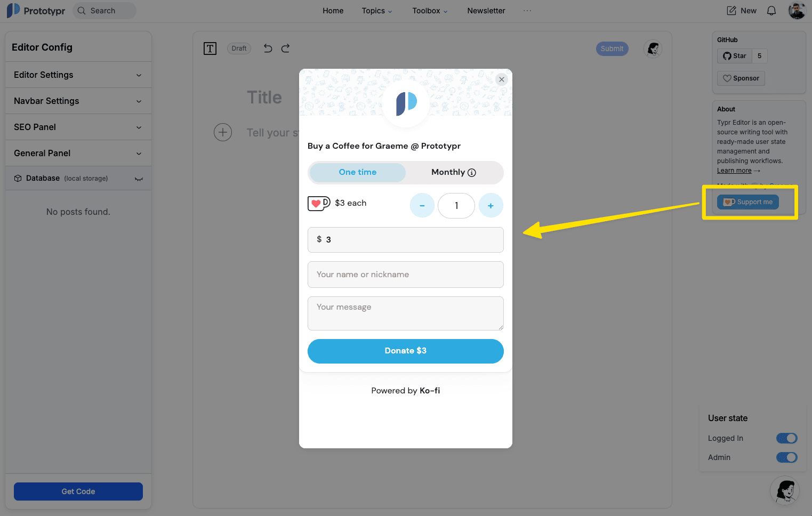Toggle the Database local storage row
Screen dimensions: 812x516
pyautogui.click(x=78, y=178)
